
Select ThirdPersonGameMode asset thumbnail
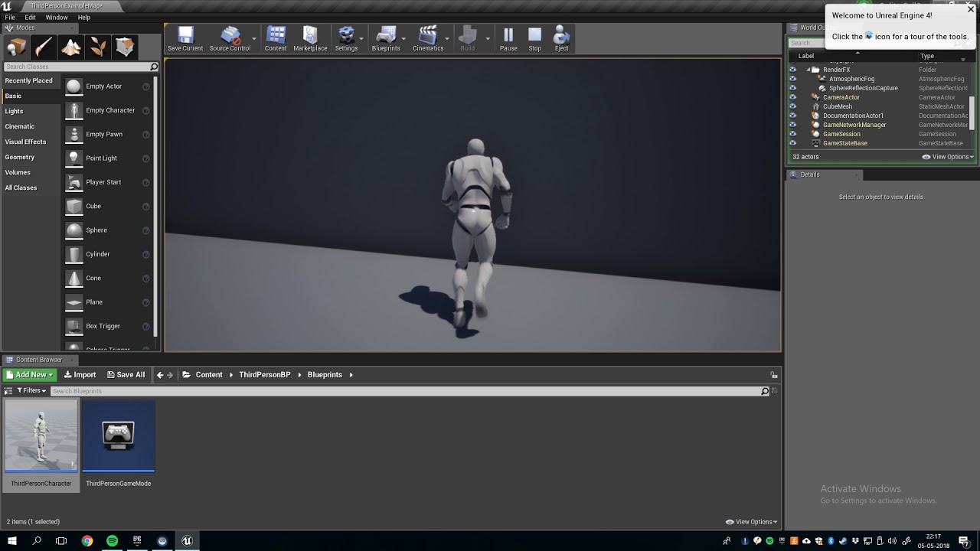(x=118, y=435)
